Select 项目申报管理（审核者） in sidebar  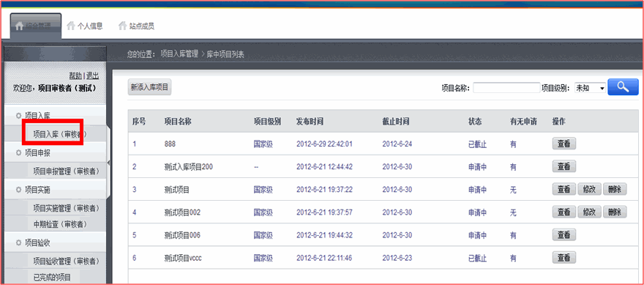coord(67,171)
